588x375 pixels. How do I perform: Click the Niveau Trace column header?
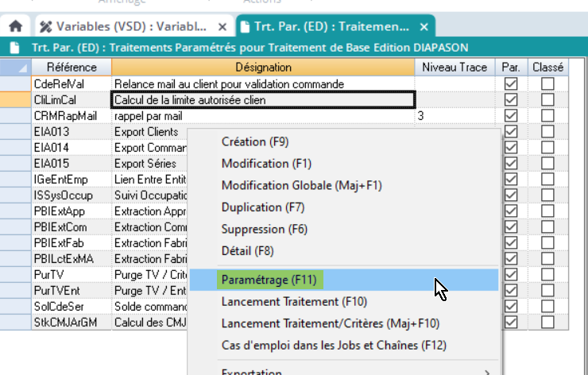click(455, 68)
